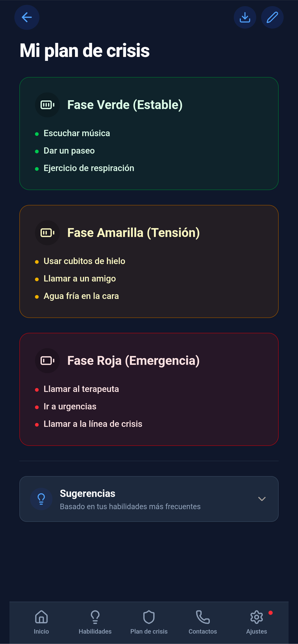Tap 'Llamar a la línea de crisis'
Image resolution: width=298 pixels, height=644 pixels.
[93, 424]
